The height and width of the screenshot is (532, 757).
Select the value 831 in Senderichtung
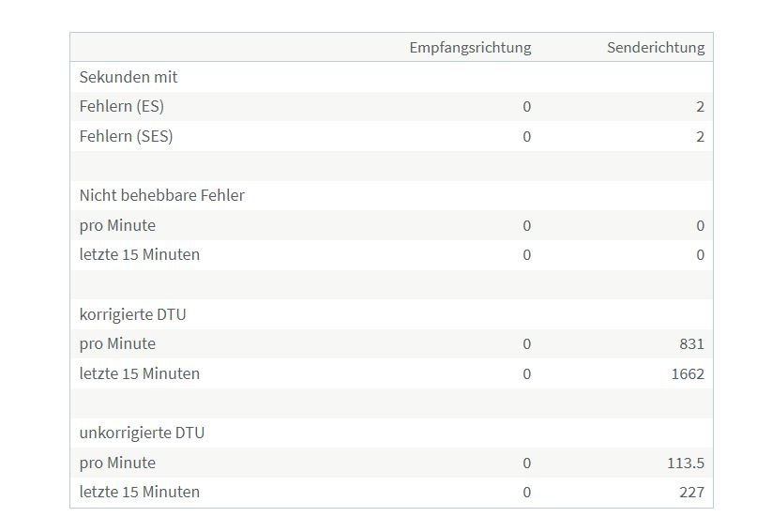pyautogui.click(x=692, y=343)
